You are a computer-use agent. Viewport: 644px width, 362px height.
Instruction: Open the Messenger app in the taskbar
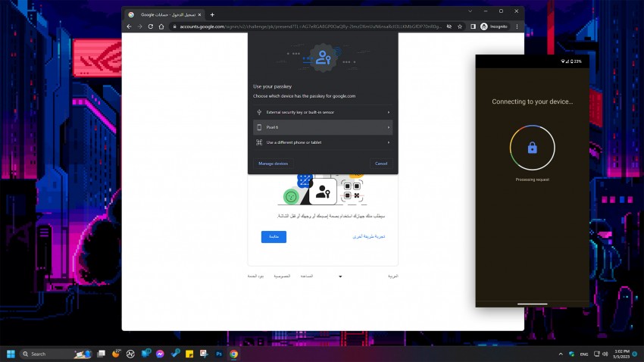[x=160, y=354]
